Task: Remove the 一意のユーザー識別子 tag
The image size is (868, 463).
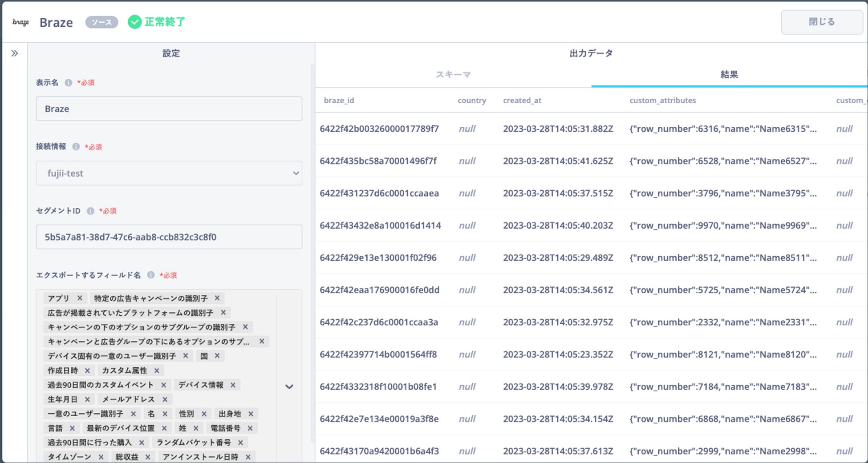Action: [133, 414]
